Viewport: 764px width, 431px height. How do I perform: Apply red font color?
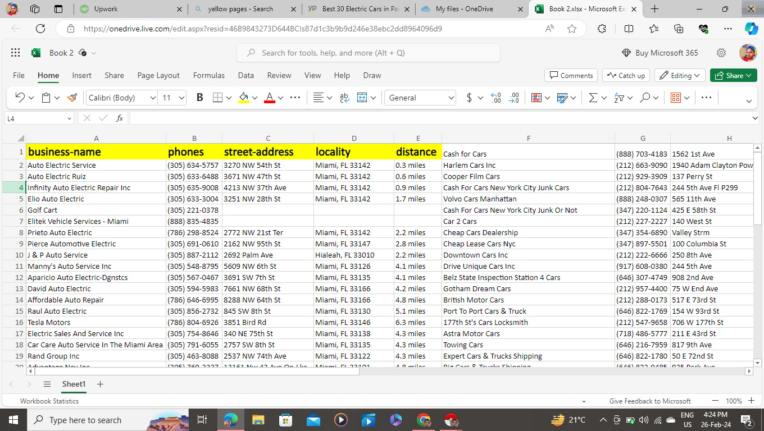(x=269, y=98)
